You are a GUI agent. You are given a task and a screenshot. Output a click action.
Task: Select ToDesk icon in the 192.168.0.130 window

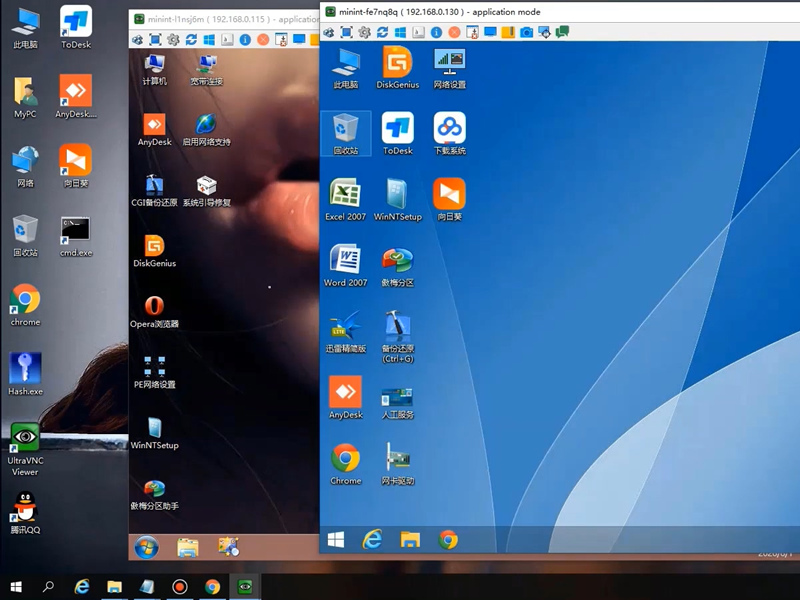397,134
